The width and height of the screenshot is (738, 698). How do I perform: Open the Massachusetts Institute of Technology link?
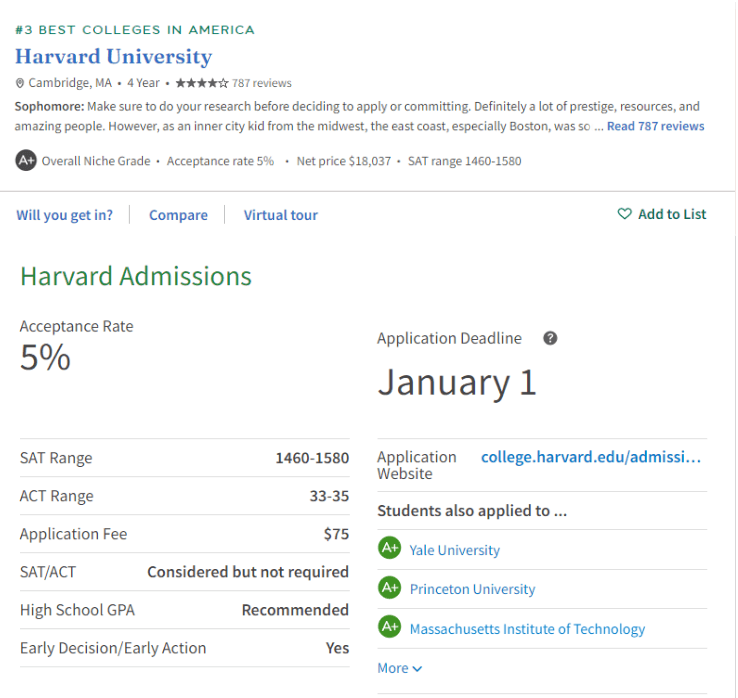coord(527,629)
